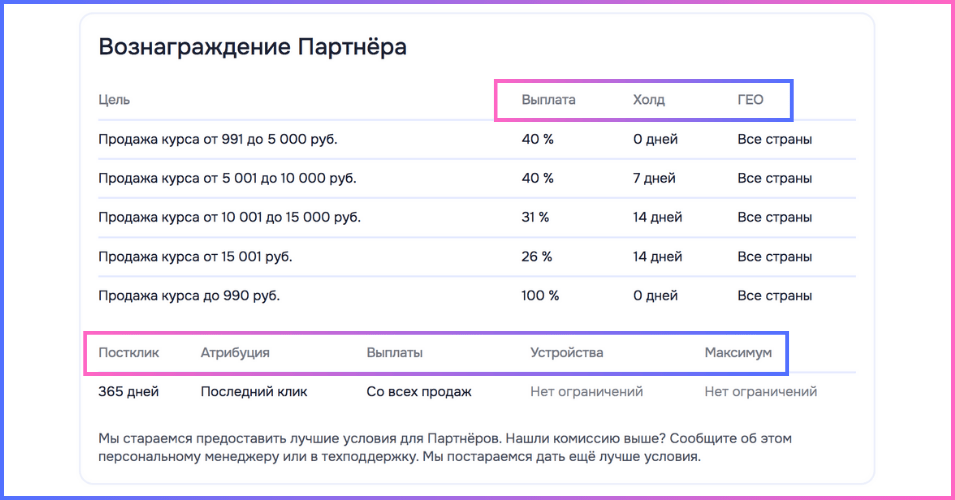Select row 'Продажа курса от 15 001 руб.'
The height and width of the screenshot is (500, 955).
(x=477, y=256)
